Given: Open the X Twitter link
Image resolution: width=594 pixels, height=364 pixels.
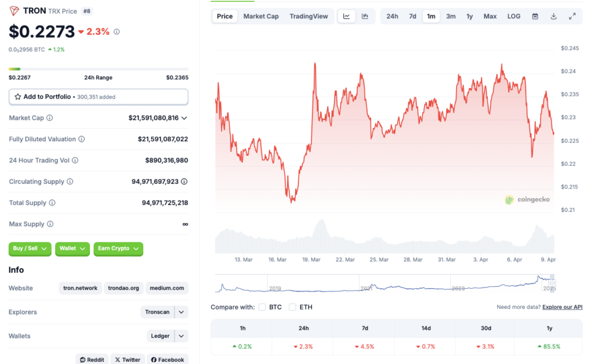Looking at the screenshot, I should [x=128, y=359].
